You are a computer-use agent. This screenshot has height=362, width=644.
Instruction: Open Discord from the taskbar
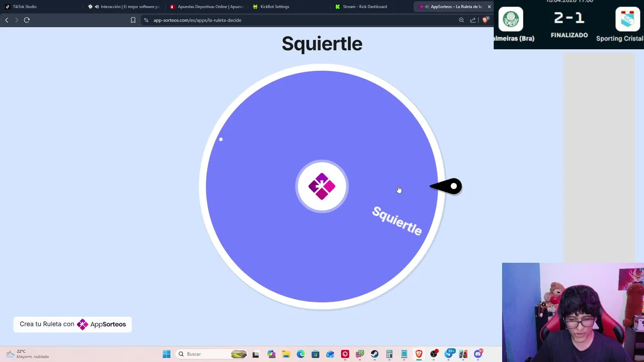478,354
